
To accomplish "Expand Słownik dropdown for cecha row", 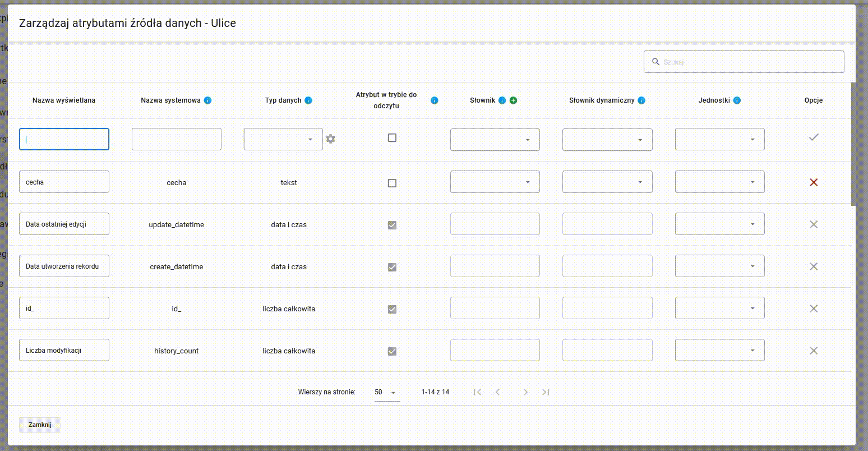I will click(x=495, y=182).
